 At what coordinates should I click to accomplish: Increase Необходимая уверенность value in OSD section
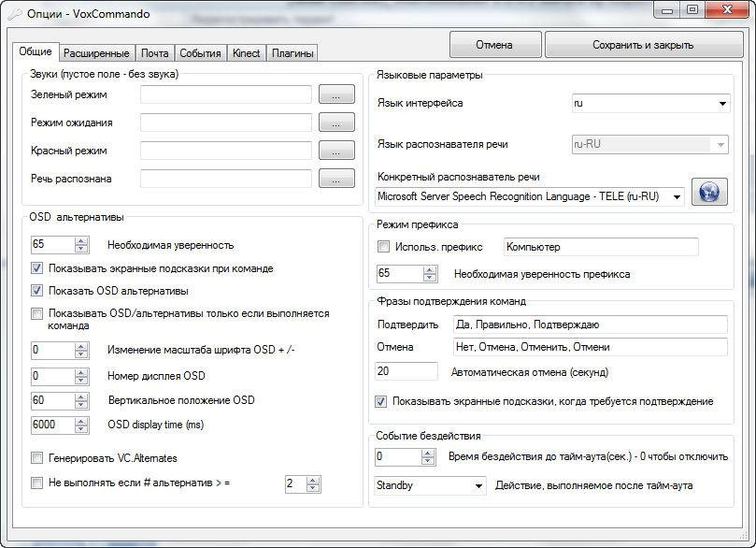click(81, 240)
